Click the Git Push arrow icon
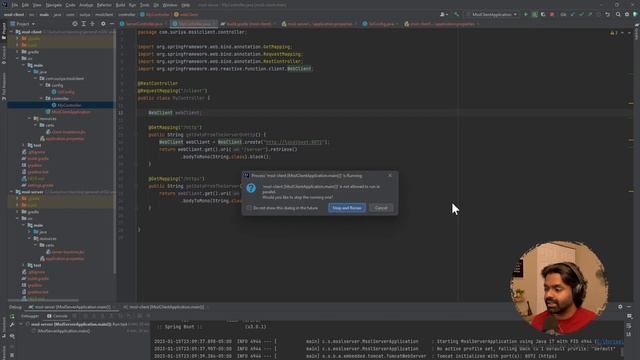 coord(590,14)
